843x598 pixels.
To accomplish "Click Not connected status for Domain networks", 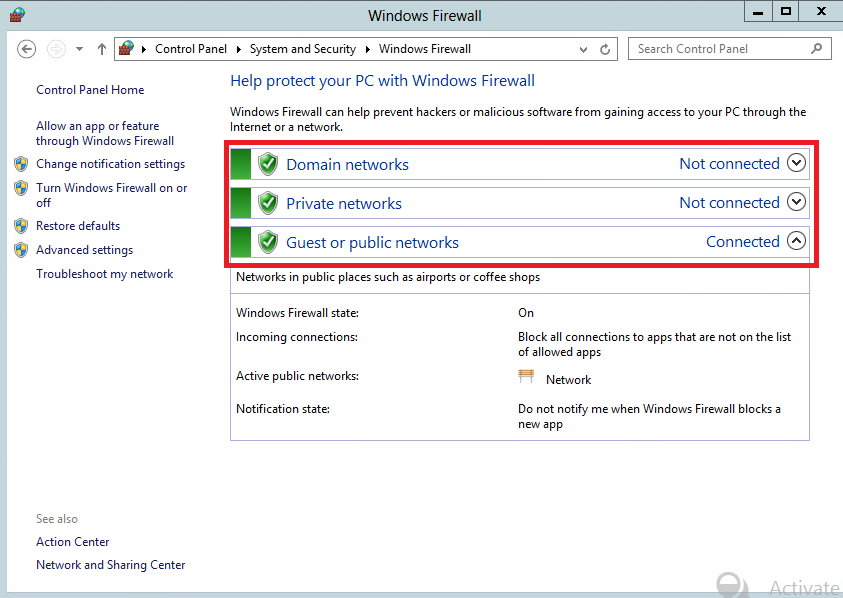I will pyautogui.click(x=729, y=163).
